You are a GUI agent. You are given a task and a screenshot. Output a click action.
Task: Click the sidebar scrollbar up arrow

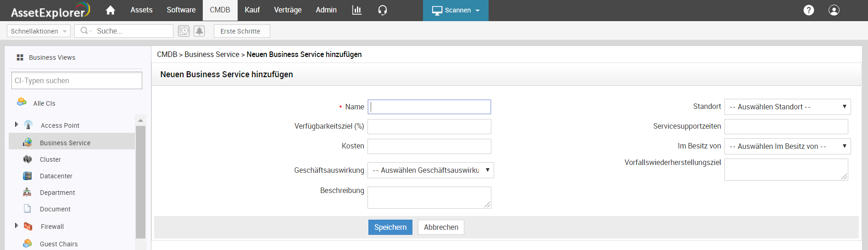pyautogui.click(x=140, y=120)
